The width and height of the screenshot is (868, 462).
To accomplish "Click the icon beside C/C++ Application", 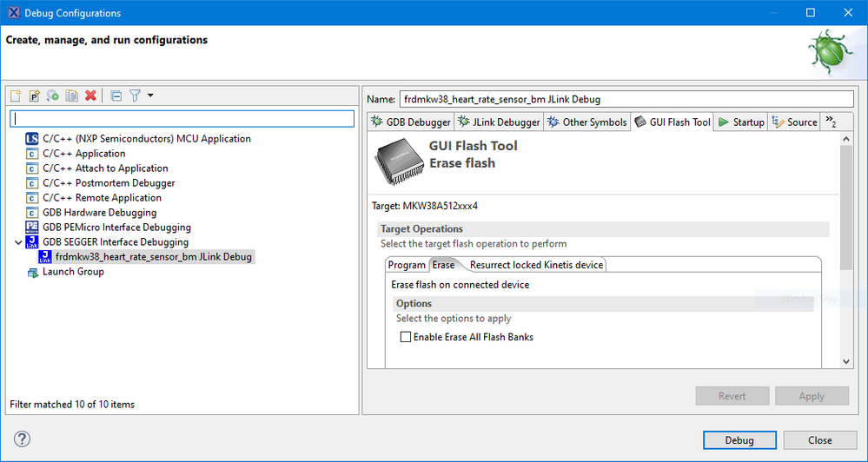I will [32, 154].
